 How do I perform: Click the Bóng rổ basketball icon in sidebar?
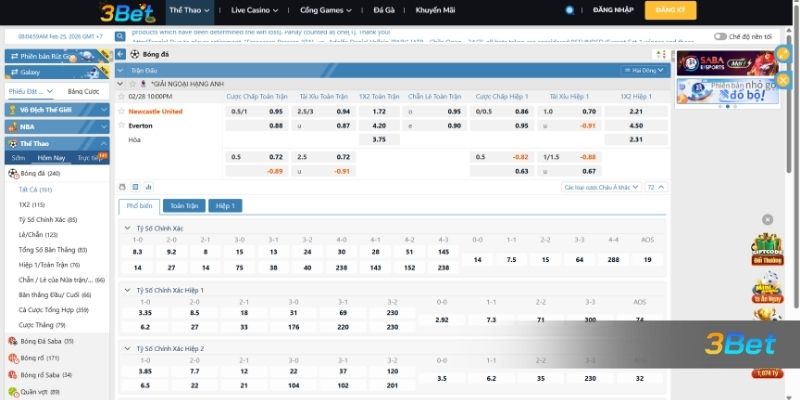pos(13,357)
